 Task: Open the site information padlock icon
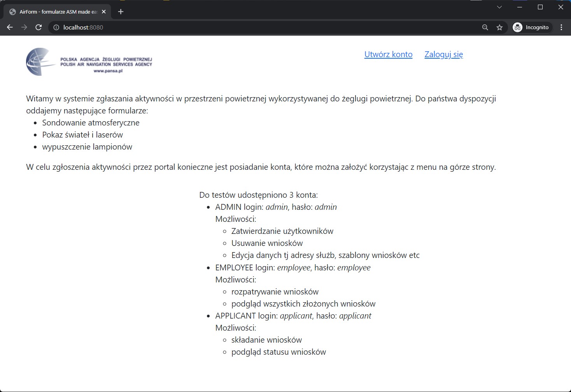(56, 27)
